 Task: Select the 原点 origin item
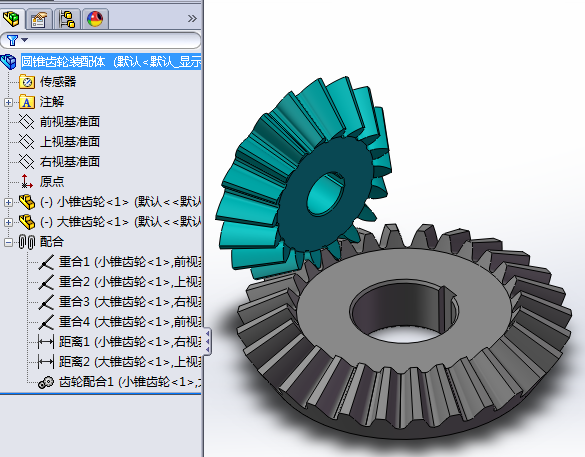[x=52, y=181]
